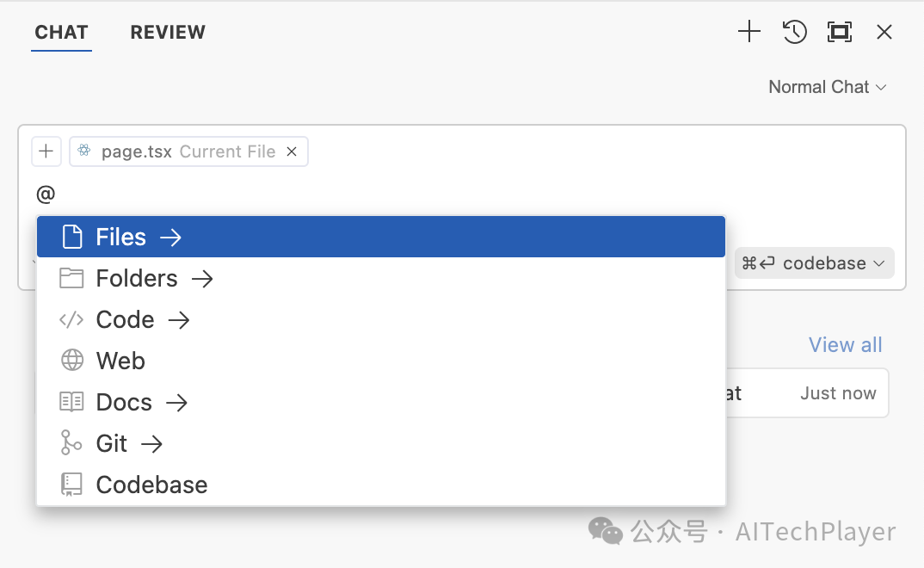Start a new chat with plus icon

(x=749, y=33)
